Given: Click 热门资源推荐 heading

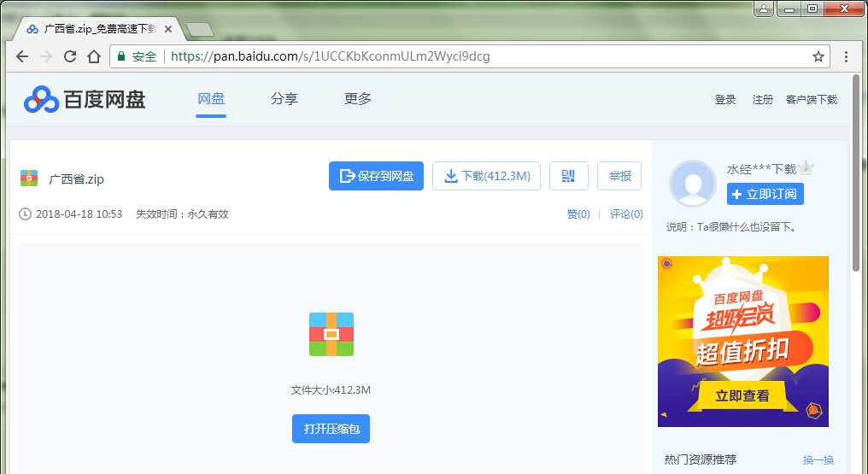Looking at the screenshot, I should (x=701, y=459).
